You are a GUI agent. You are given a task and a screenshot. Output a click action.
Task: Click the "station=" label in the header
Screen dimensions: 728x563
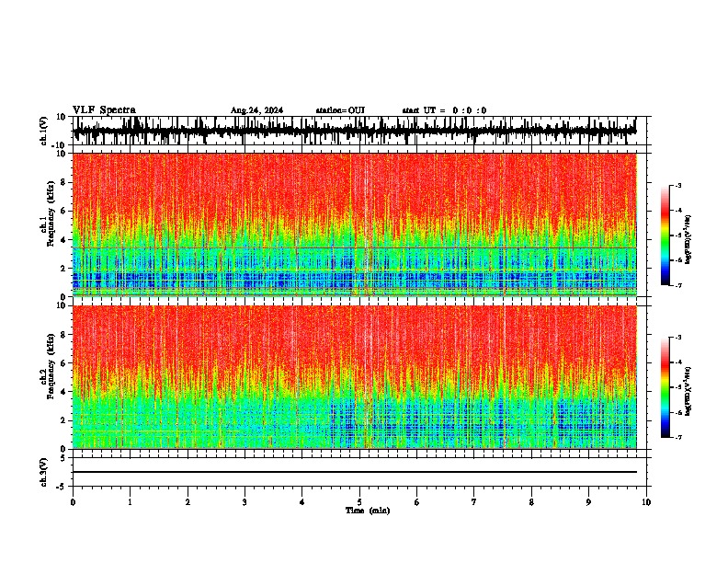coord(332,110)
